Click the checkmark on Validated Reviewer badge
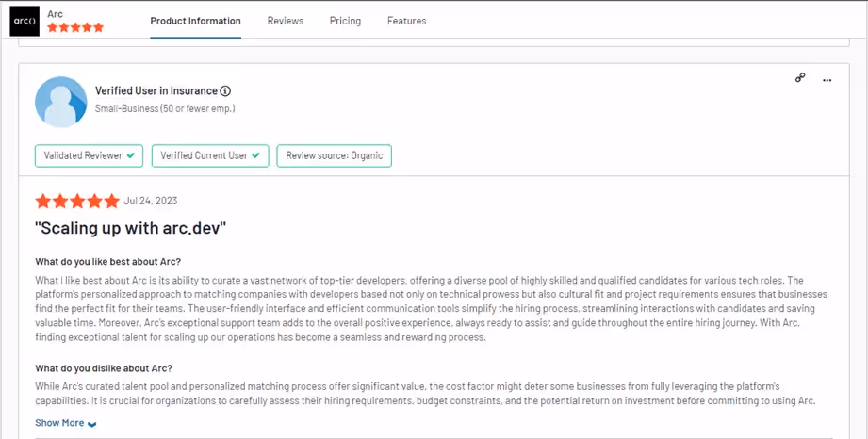This screenshot has width=868, height=439. (131, 156)
